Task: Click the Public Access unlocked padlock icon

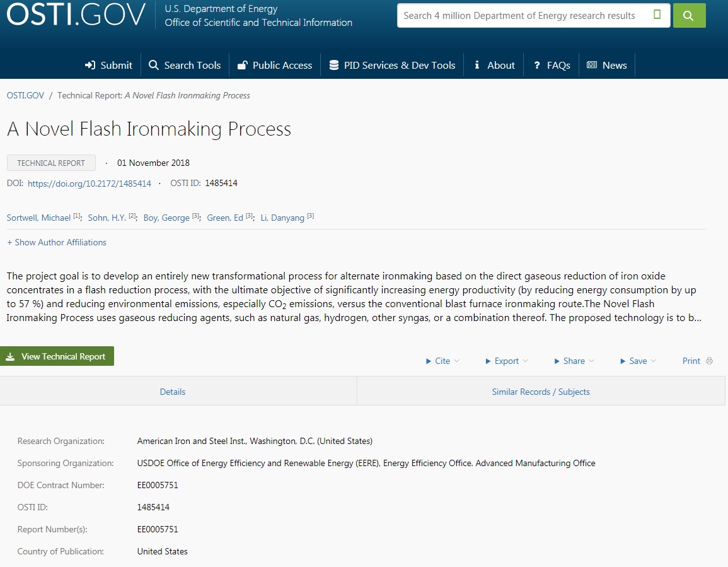Action: (242, 65)
